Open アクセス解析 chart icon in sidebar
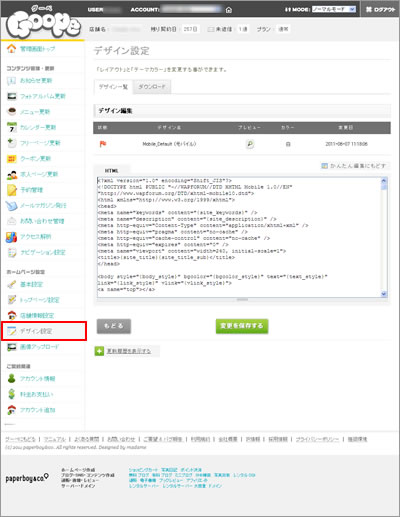 tap(12, 237)
